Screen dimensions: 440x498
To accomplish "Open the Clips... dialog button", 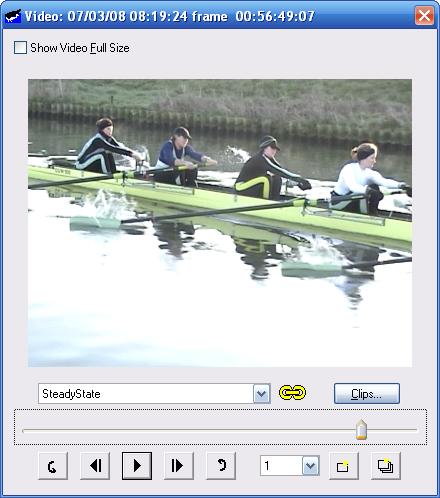I will [x=367, y=394].
